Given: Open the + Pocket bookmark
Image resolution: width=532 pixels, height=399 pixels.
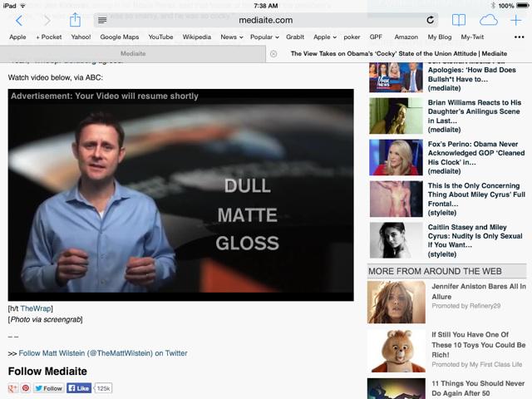Looking at the screenshot, I should point(49,37).
